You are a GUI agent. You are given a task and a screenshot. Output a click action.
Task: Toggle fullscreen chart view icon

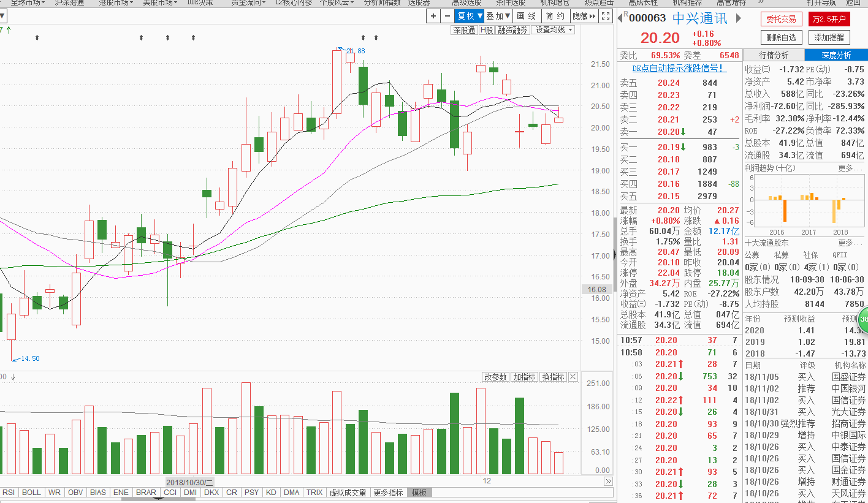[x=605, y=16]
